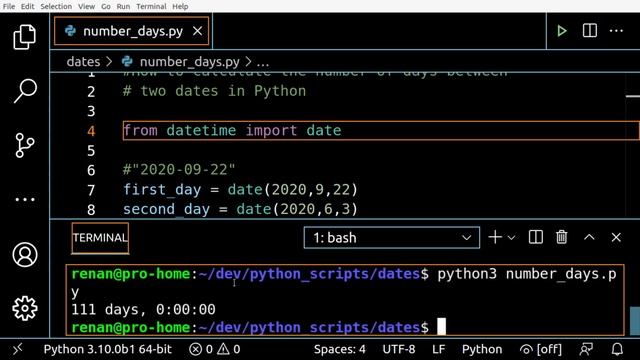Open the launch profile dropdown beside plus
The height and width of the screenshot is (360, 640).
(511, 238)
